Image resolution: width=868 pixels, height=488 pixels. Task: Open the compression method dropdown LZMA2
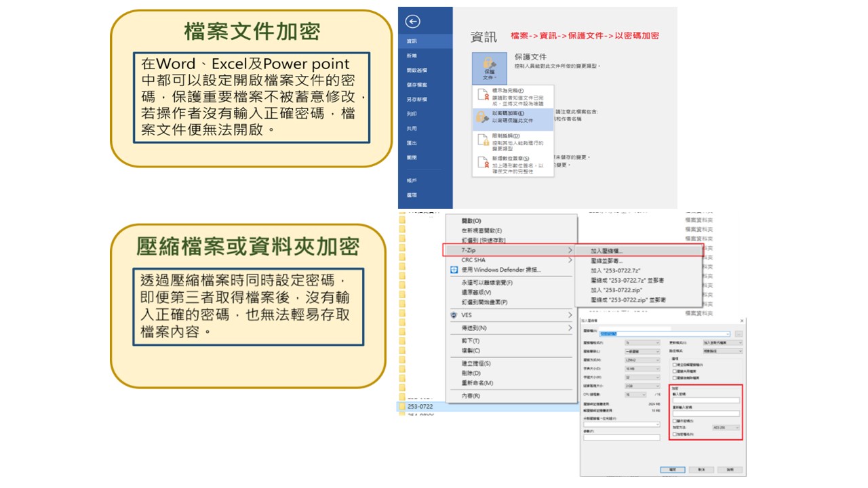point(642,360)
